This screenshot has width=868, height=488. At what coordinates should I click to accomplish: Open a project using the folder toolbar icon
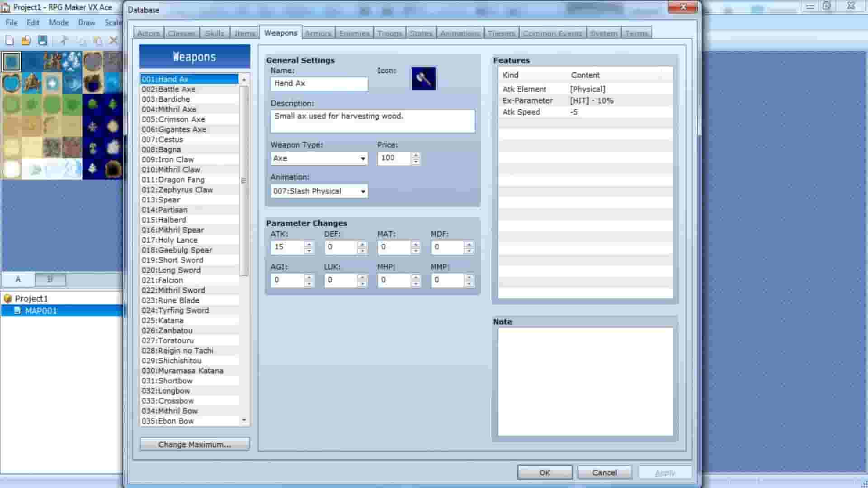[x=26, y=41]
